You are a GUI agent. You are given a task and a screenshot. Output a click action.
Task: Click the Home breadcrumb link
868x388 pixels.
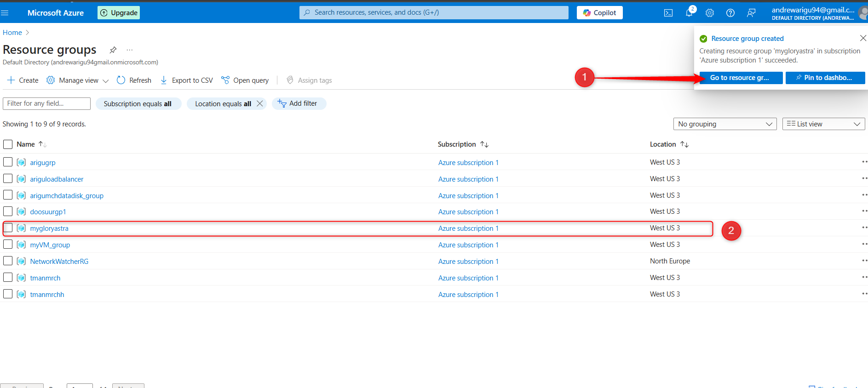[x=12, y=33]
